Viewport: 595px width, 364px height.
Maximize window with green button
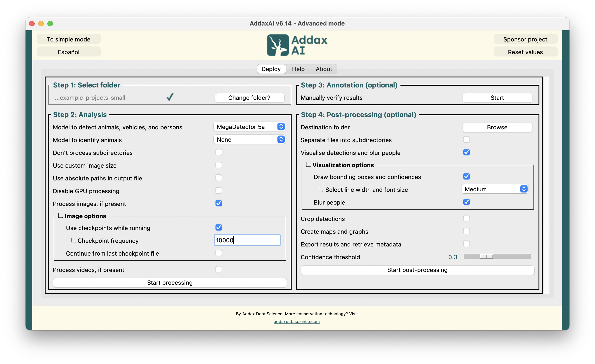50,23
